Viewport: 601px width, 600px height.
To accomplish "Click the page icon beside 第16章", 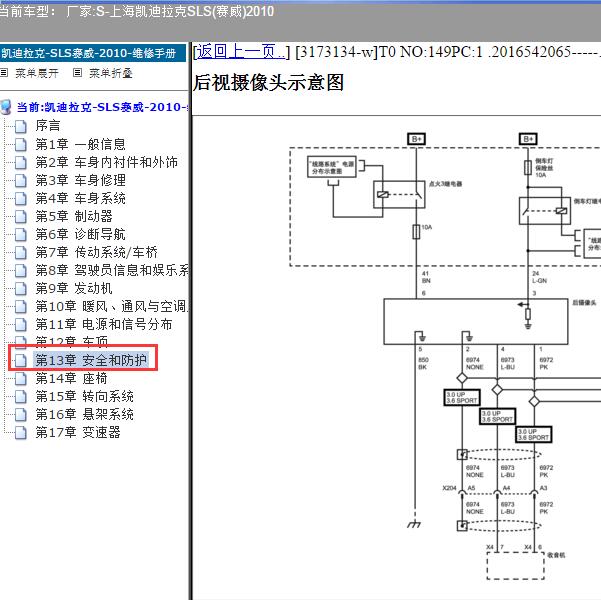I will (x=21, y=415).
